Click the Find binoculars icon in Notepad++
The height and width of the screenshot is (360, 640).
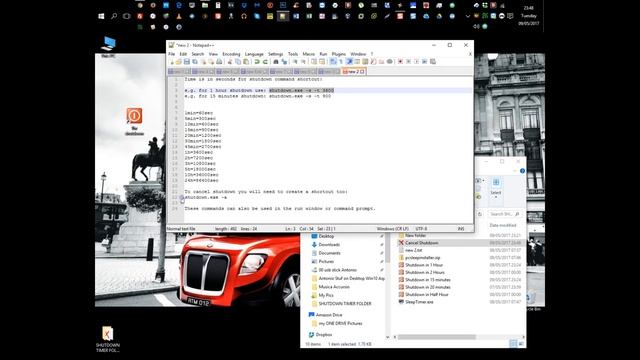pos(276,62)
